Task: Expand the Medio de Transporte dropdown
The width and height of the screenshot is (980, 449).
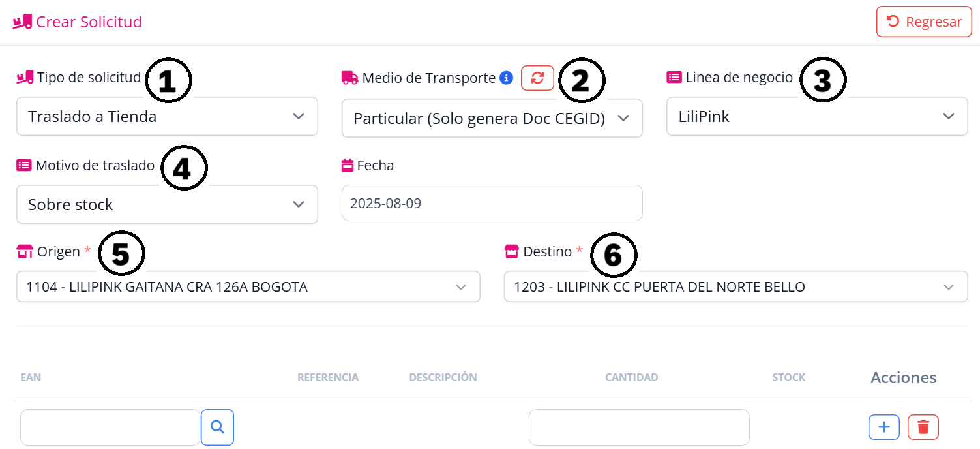Action: pyautogui.click(x=492, y=119)
